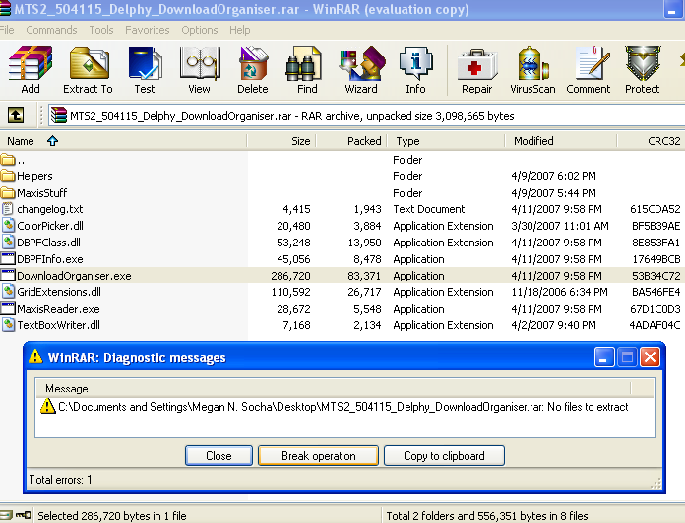Click the Break operation button
Image resolution: width=685 pixels, height=523 pixels.
318,456
